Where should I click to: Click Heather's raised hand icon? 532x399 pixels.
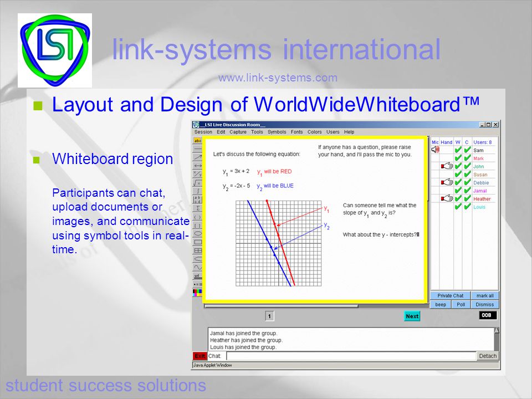[447, 198]
